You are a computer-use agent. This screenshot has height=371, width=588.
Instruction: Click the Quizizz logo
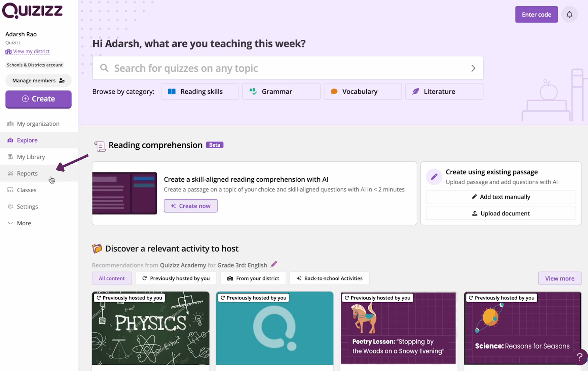pos(33,10)
